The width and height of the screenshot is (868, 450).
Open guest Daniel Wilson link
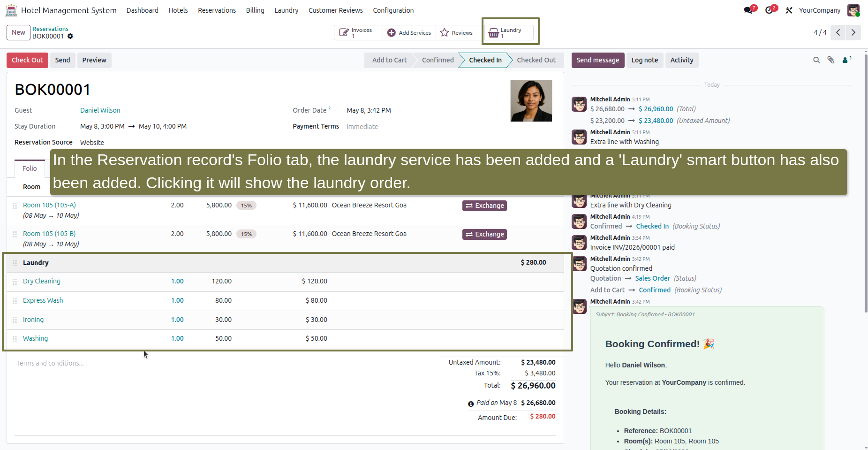click(x=100, y=110)
